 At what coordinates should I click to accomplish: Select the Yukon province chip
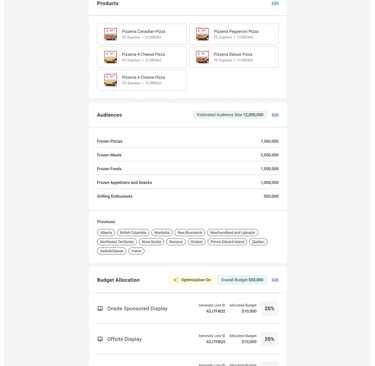pos(136,251)
